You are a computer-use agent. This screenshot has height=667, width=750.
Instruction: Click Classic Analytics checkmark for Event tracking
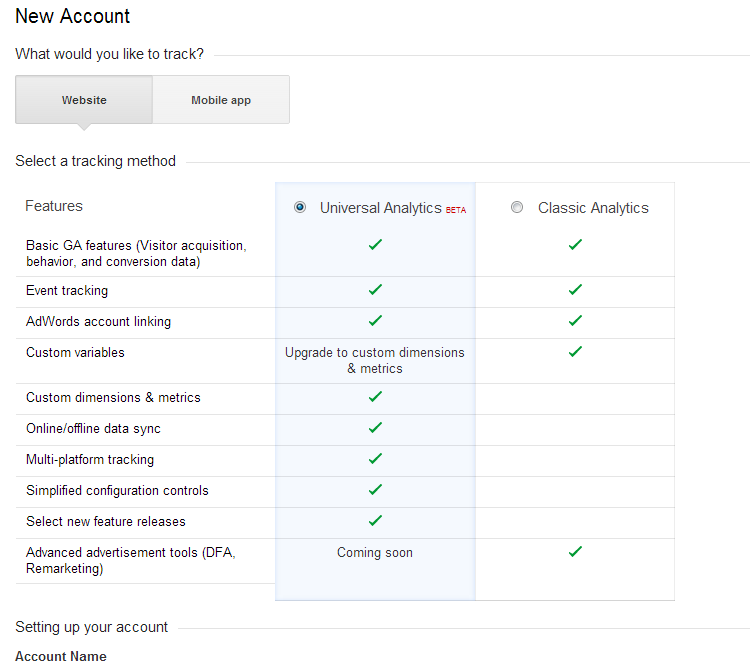tap(575, 289)
